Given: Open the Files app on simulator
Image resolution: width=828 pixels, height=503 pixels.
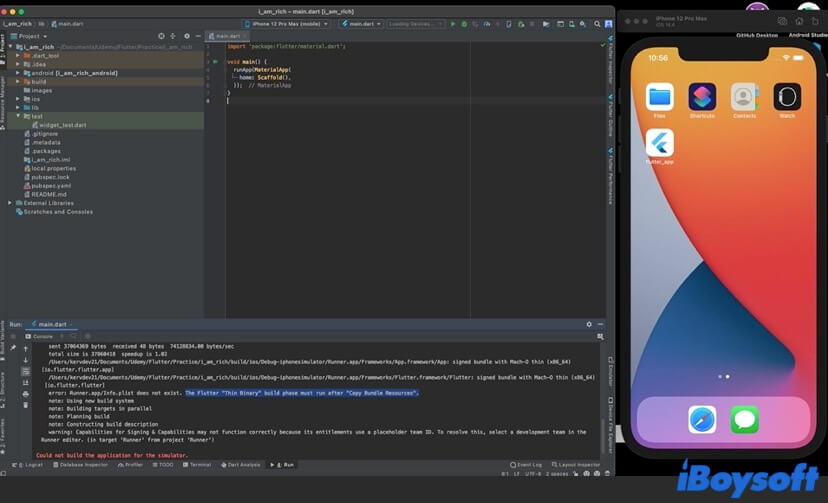Looking at the screenshot, I should (660, 97).
